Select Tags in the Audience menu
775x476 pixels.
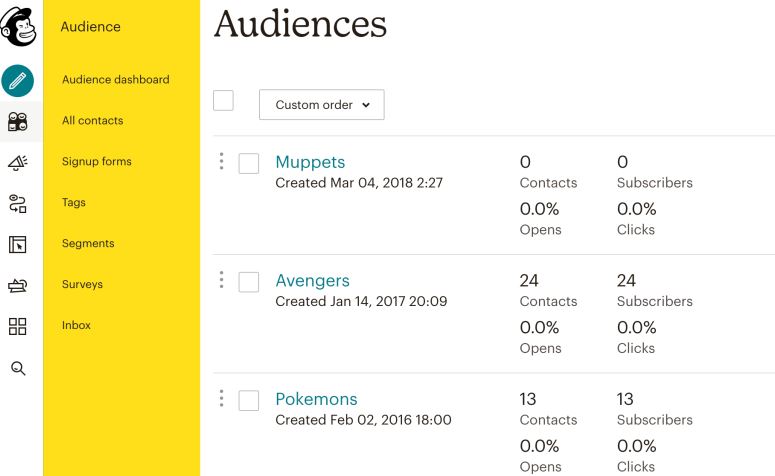click(74, 203)
